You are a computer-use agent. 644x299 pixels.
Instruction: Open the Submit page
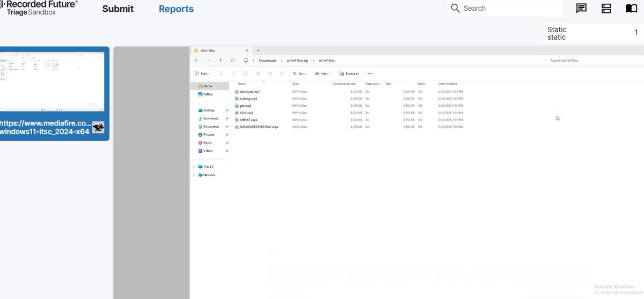click(x=118, y=9)
